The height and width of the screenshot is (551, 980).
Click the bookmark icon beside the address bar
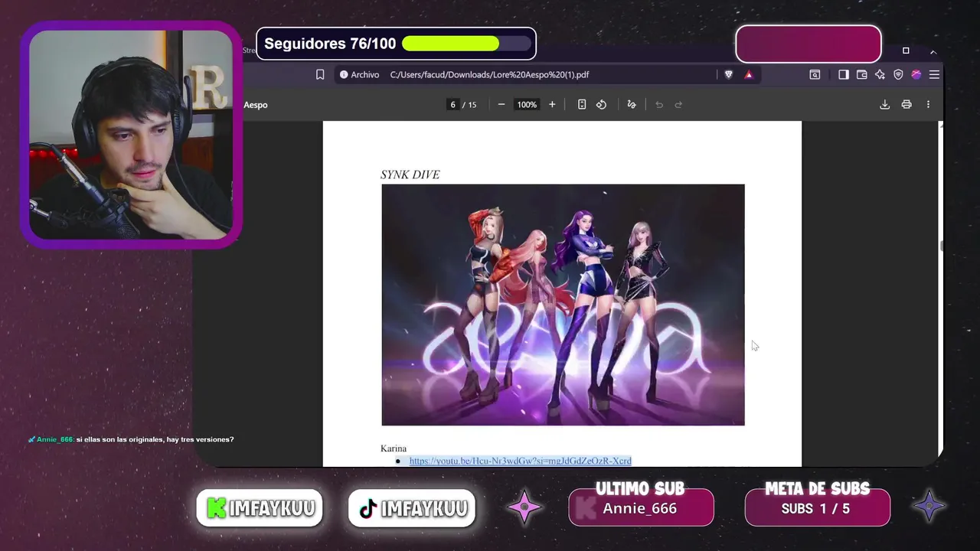(x=320, y=74)
